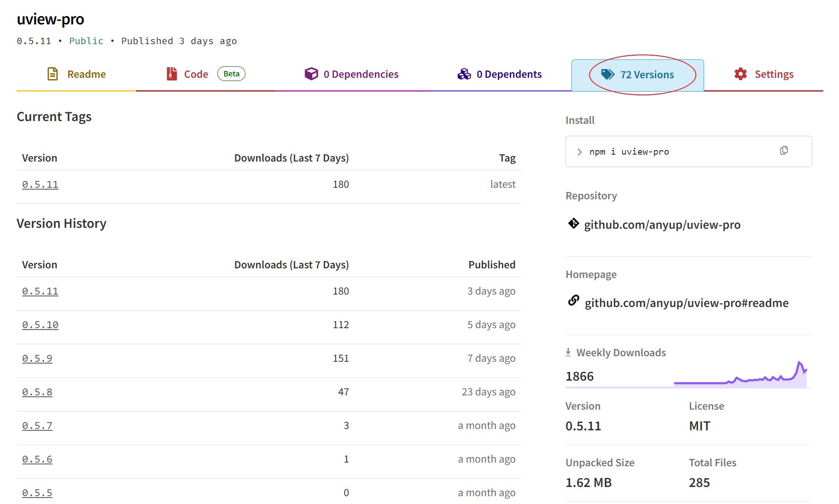Click the Dependencies cube icon
This screenshot has height=504, width=839.
click(x=311, y=74)
